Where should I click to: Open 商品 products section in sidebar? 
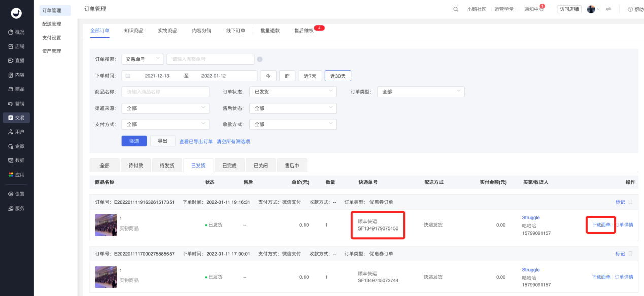16,89
